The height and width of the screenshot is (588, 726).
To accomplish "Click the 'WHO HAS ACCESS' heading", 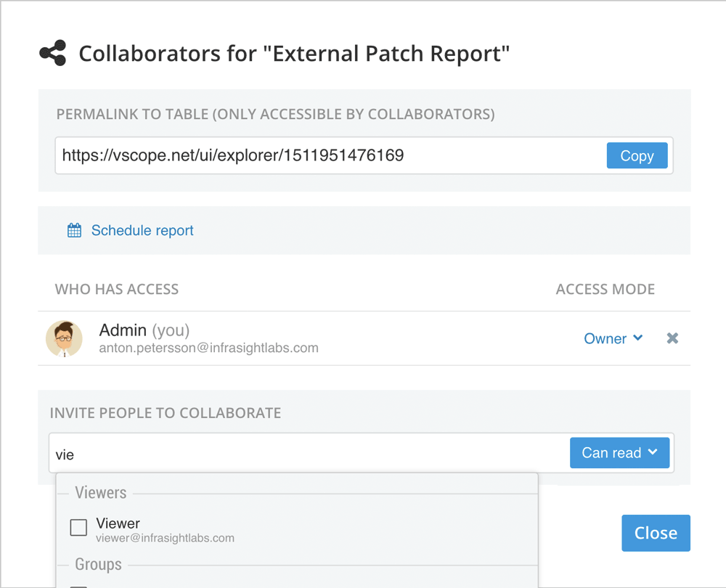I will pyautogui.click(x=117, y=290).
